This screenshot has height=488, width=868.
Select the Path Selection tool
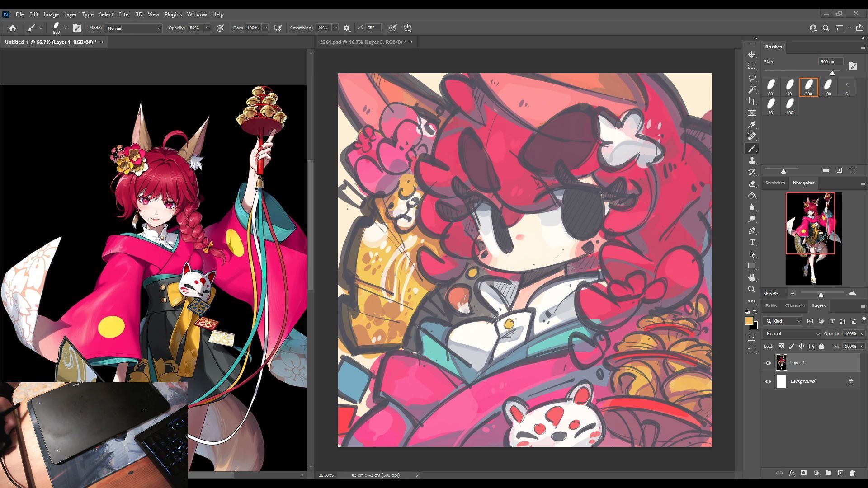click(752, 254)
